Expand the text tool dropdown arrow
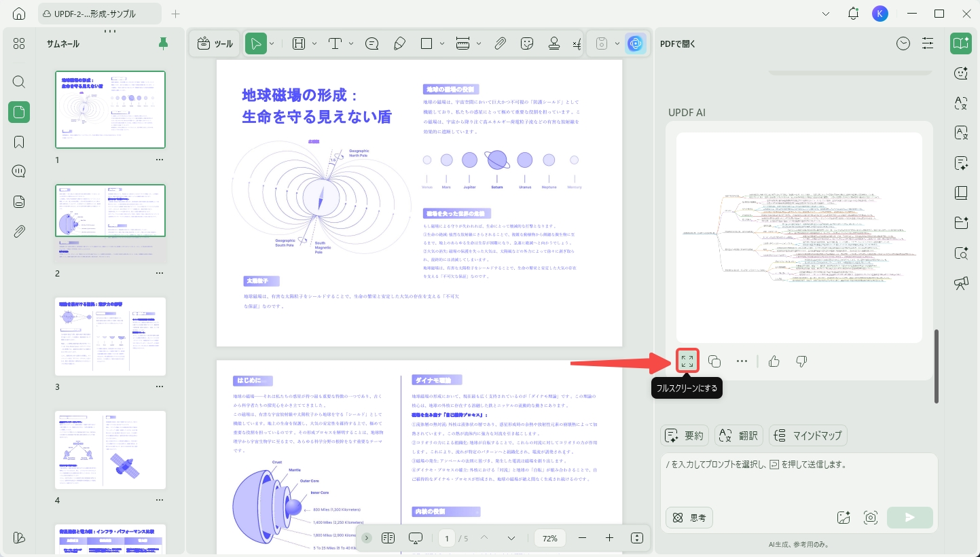Screen dimensions: 980x557 (x=351, y=43)
